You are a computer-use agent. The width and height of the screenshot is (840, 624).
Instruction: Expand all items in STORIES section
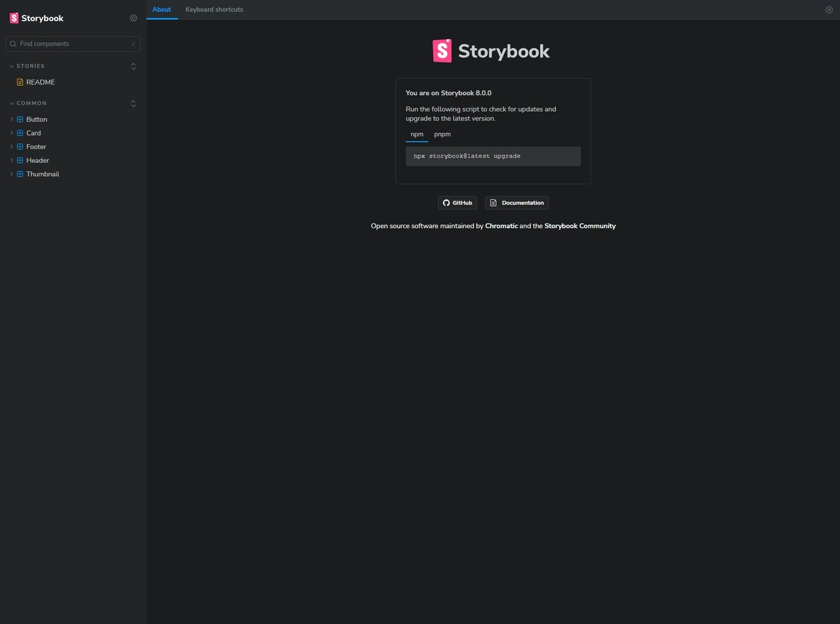click(134, 66)
